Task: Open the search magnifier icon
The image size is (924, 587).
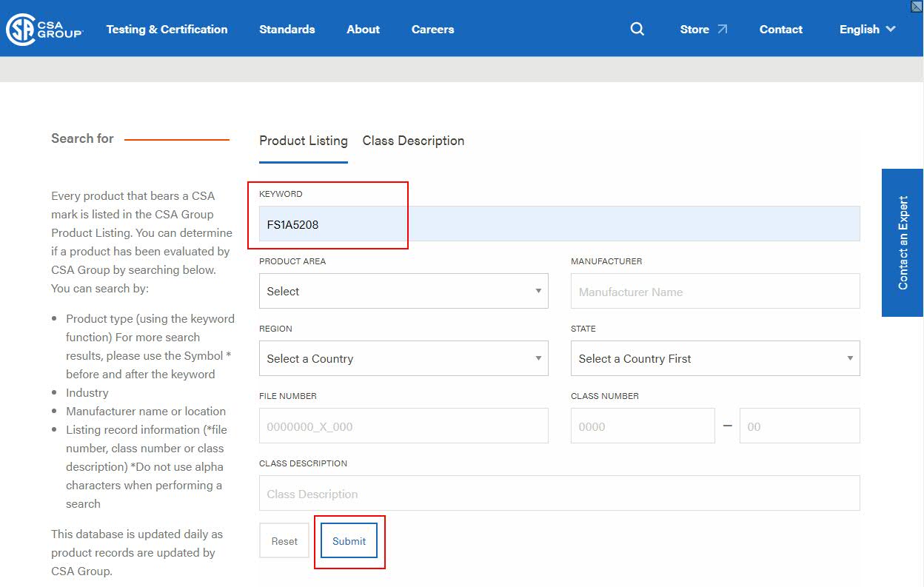Action: coord(637,29)
